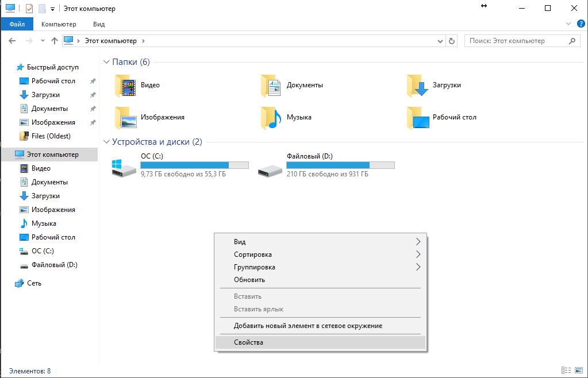Viewport: 588px width, 378px height.
Task: Open the Загрузки folder in Папки
Action: tap(434, 86)
